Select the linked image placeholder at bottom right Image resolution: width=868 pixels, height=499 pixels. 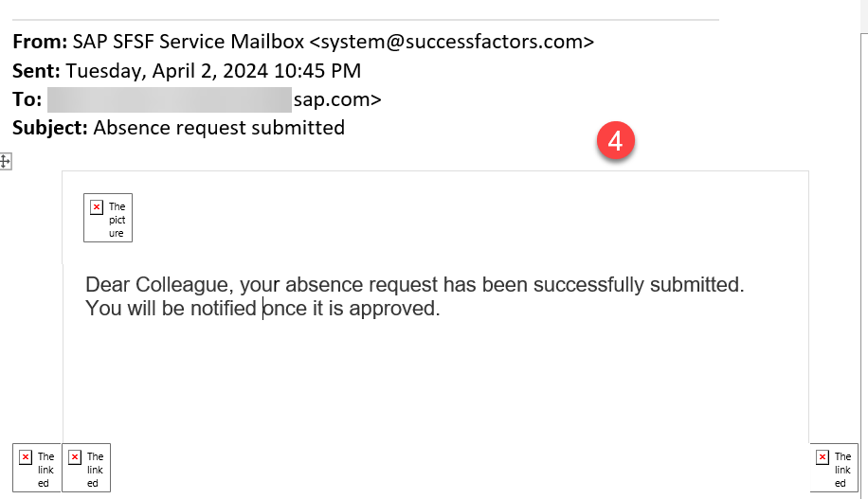tap(834, 468)
